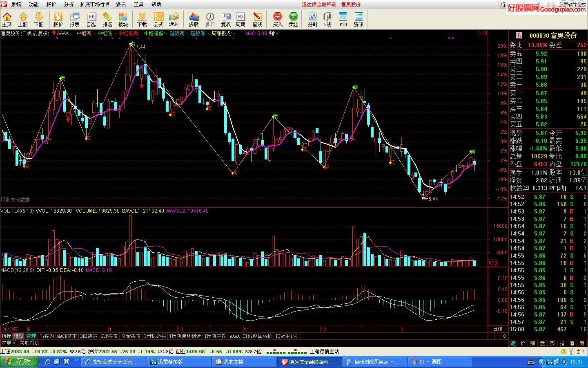The width and height of the screenshot is (588, 368).
Task: Apply the 资金决策 template
Action: (131, 336)
